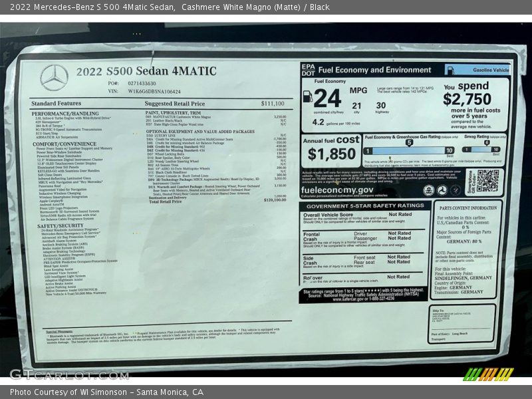The width and height of the screenshot is (532, 399).
Task: Select the heading "2022 S500 Sedan 4MATIC"
Action: (x=146, y=71)
